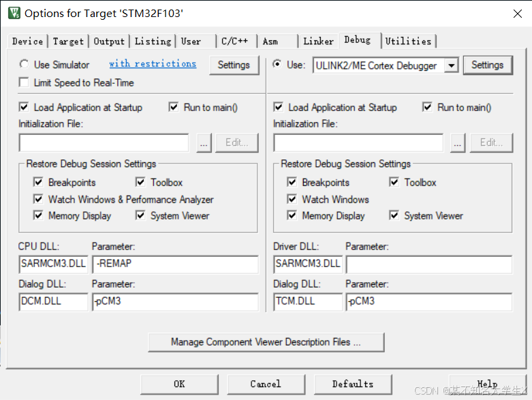
Task: Open Manage Component Viewer Description Files
Action: pos(266,342)
